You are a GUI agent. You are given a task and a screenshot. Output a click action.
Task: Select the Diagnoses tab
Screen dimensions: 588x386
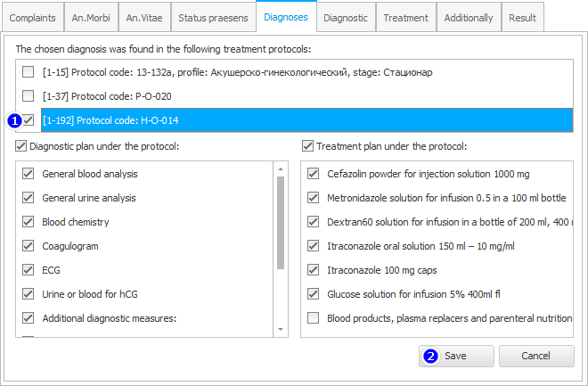[x=286, y=17]
